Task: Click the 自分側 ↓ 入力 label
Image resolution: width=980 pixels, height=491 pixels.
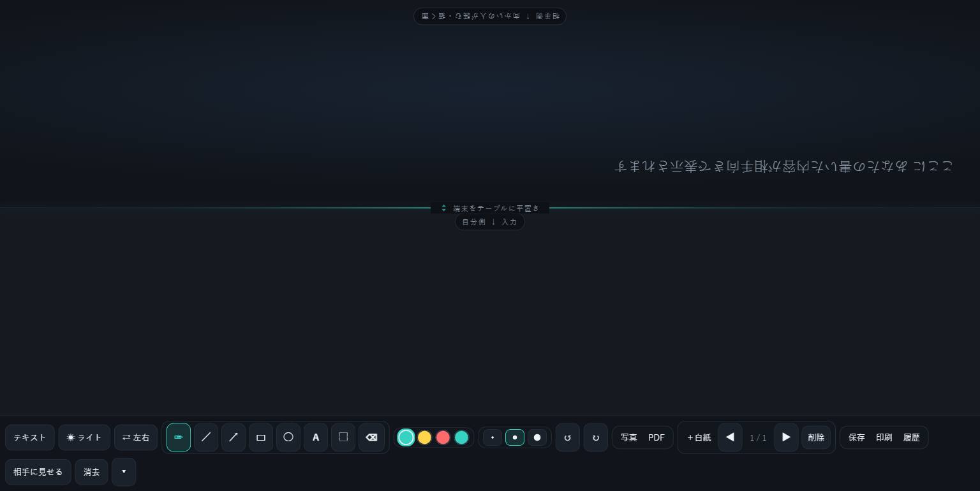Action: [x=490, y=222]
